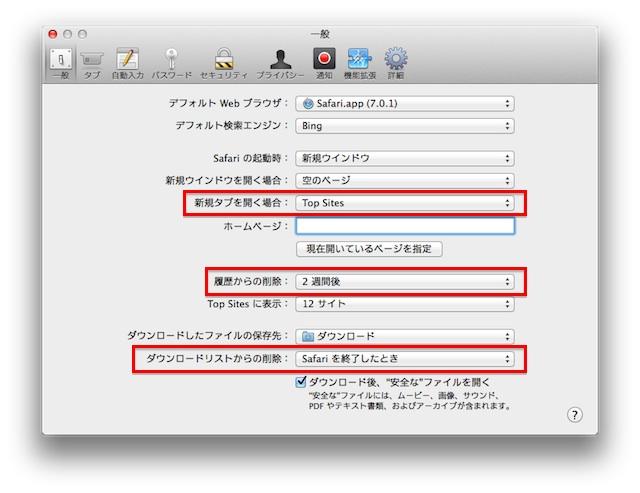The height and width of the screenshot is (493, 640).
Task: Open the 履歴からの削除 dropdown set to 2 週間後
Action: (x=405, y=281)
